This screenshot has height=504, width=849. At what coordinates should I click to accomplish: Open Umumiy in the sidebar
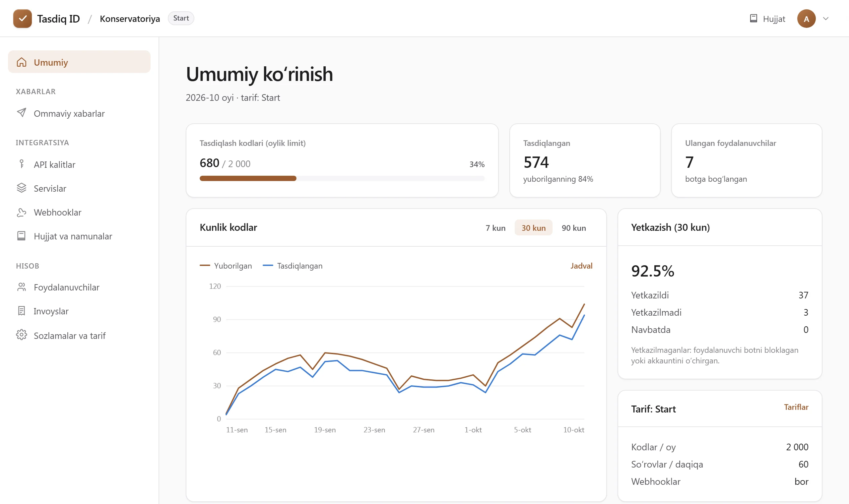point(79,62)
